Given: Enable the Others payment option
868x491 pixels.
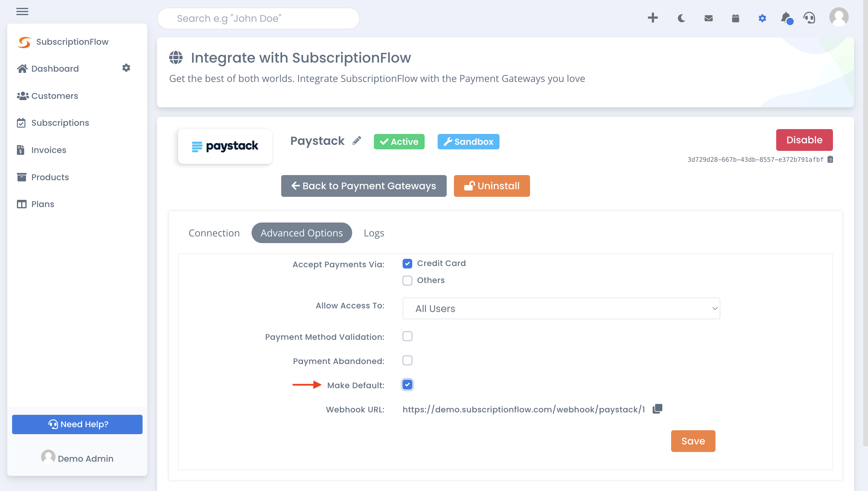Looking at the screenshot, I should click(407, 280).
